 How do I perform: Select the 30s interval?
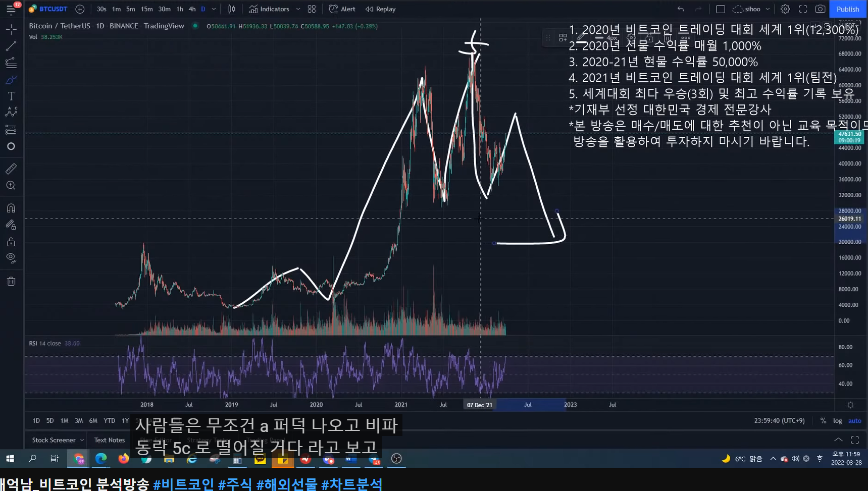(x=101, y=9)
